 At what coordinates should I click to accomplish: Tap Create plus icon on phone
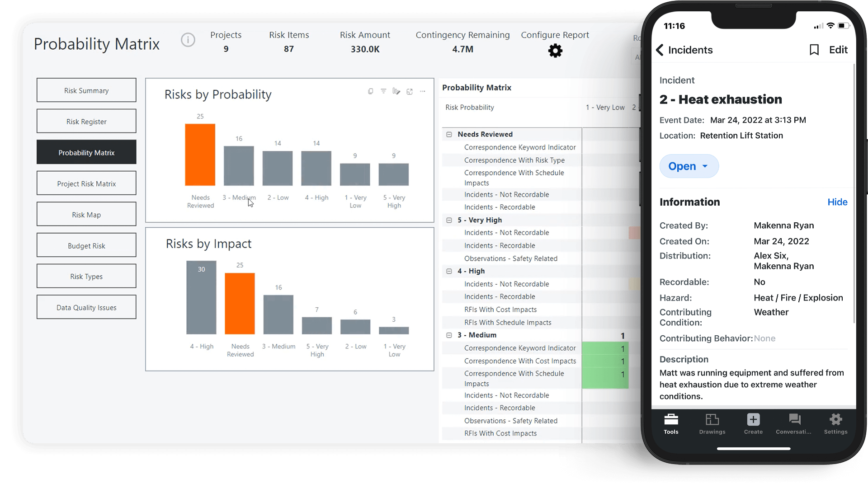(753, 424)
